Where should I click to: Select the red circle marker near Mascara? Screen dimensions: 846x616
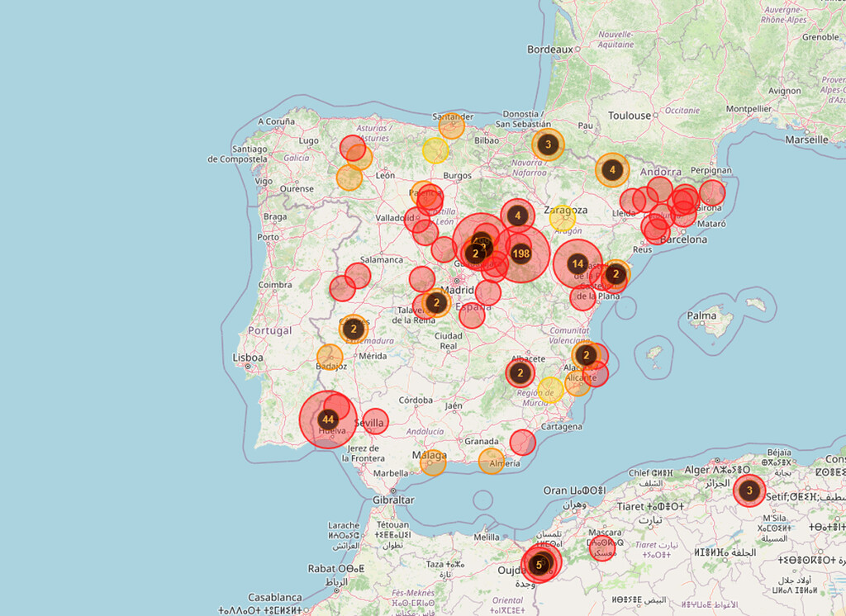point(602,548)
